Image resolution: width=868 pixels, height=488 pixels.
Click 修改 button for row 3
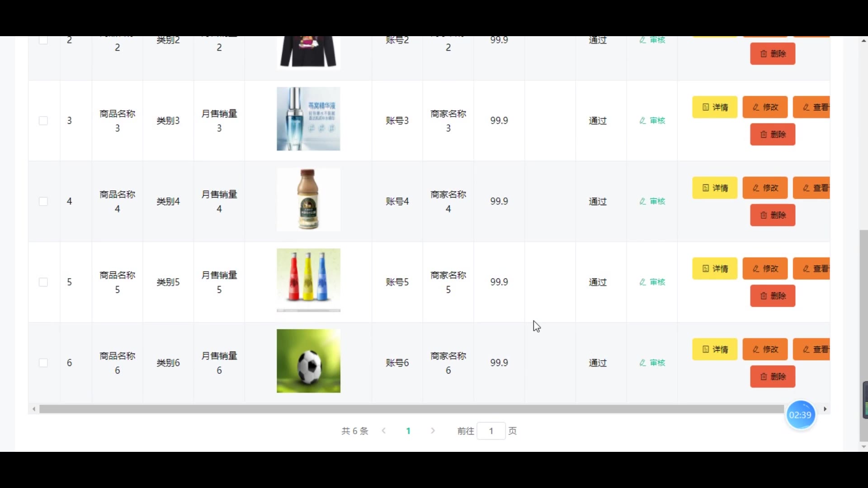coord(765,107)
